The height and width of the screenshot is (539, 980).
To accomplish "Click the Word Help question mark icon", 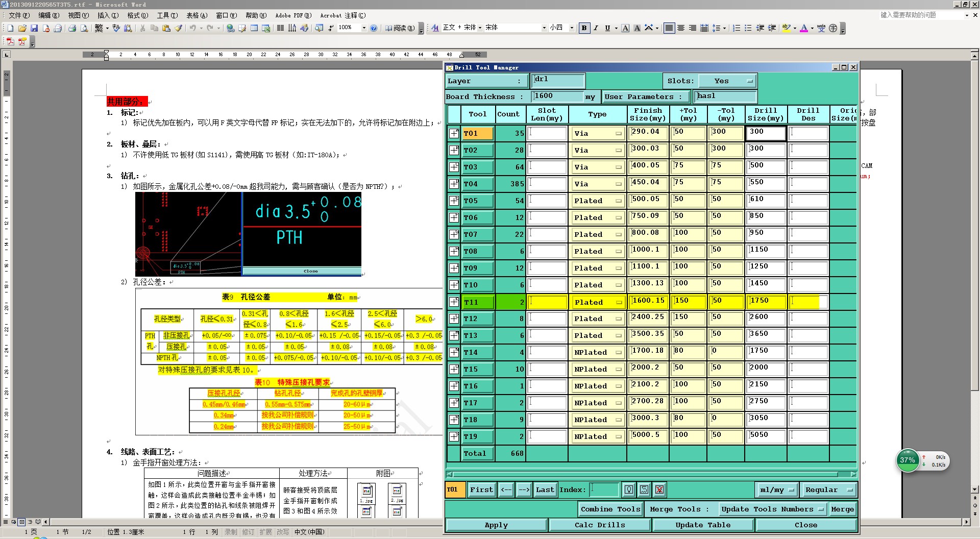I will (374, 28).
